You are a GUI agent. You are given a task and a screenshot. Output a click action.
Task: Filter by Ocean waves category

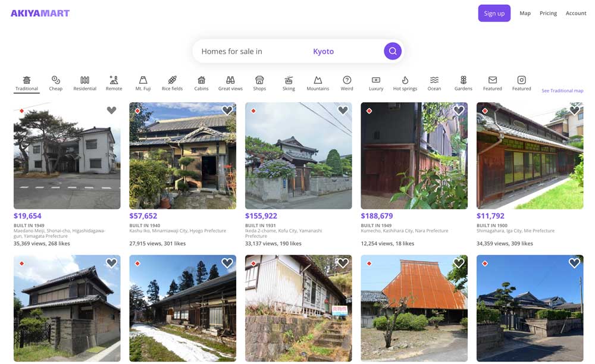coord(434,83)
